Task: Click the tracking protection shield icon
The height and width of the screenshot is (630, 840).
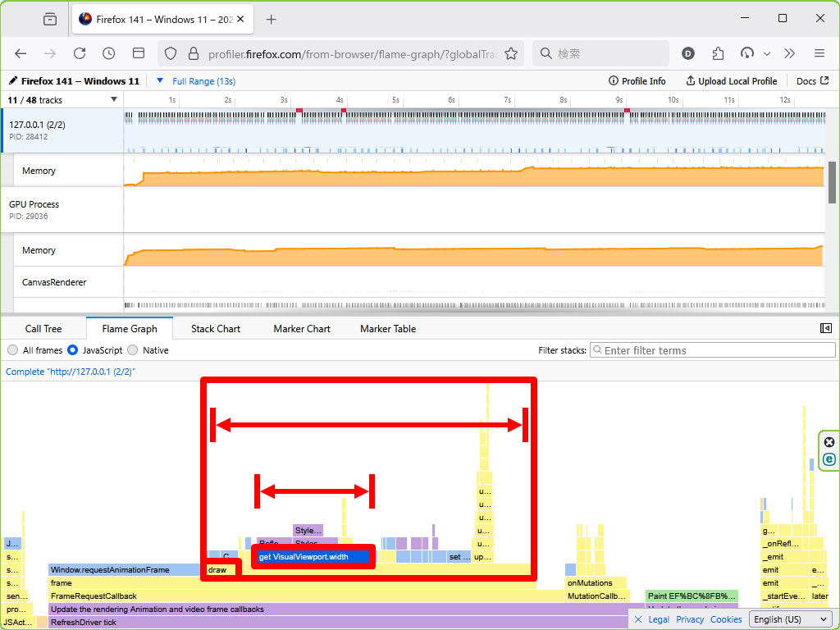Action: (171, 53)
